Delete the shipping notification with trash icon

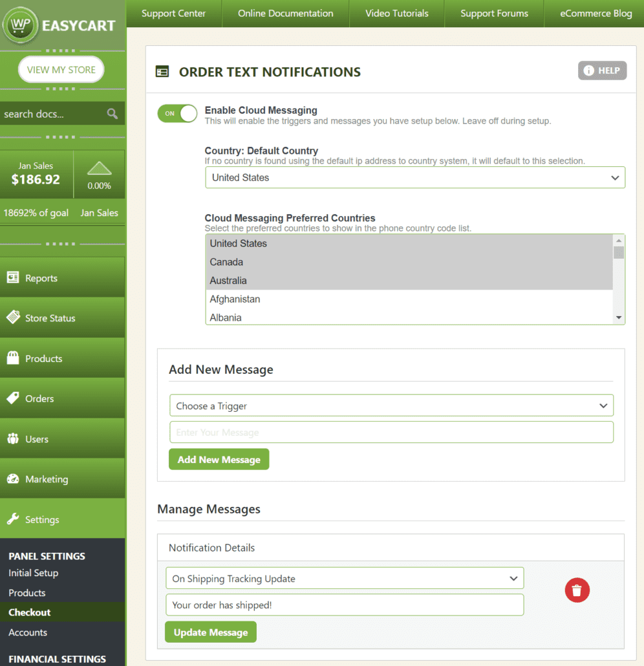tap(577, 590)
